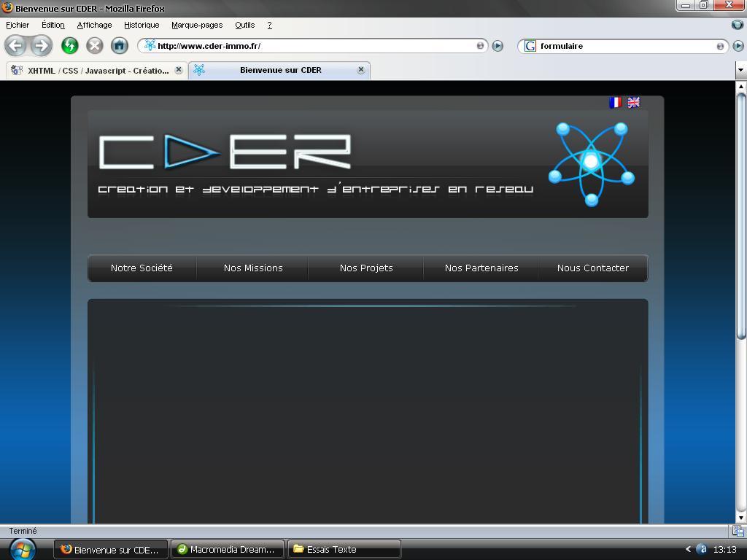Focus the search box containing formulaire
Screen dimensions: 747x560
point(623,46)
